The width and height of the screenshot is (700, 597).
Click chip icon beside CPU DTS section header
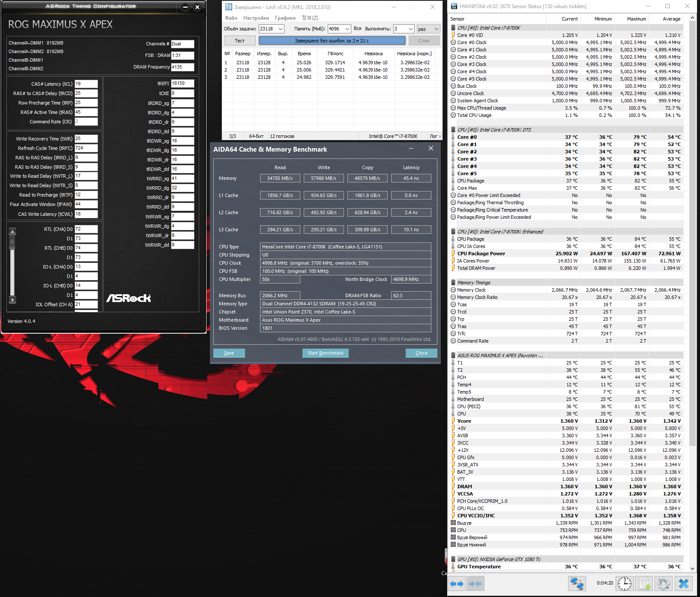[453, 130]
